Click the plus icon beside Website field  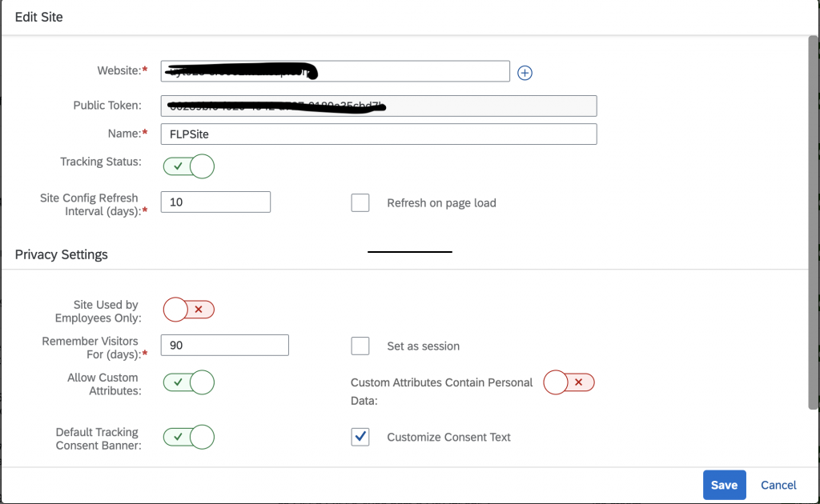[x=525, y=73]
